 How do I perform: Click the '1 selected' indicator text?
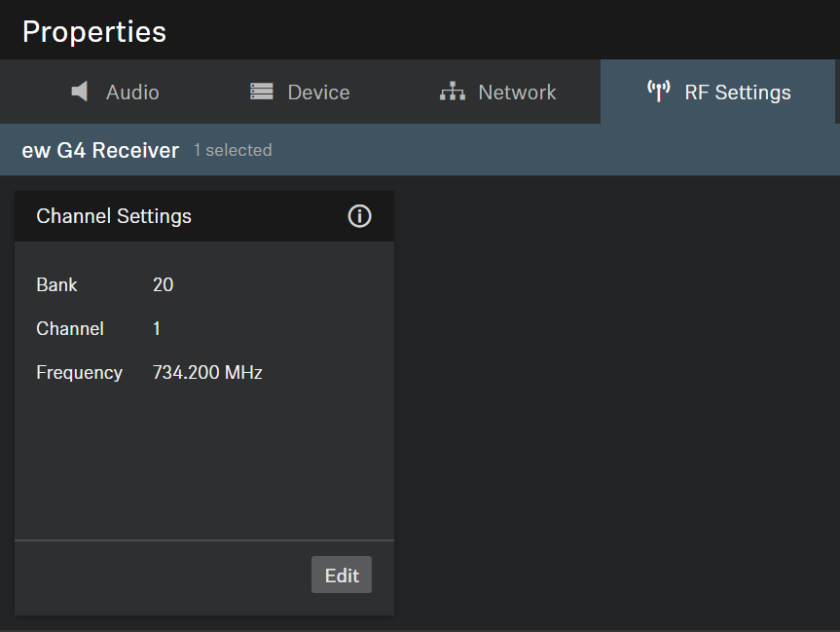pyautogui.click(x=233, y=150)
